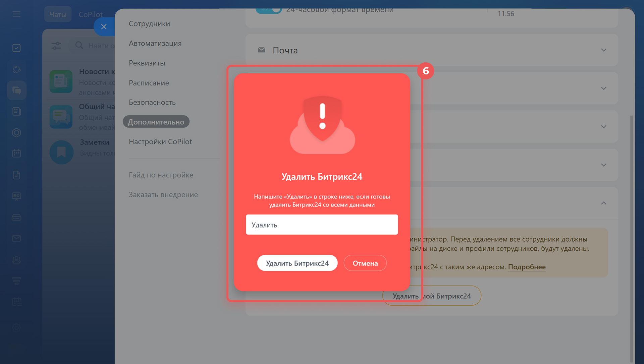Open the presentation board icon in sidebar
The height and width of the screenshot is (364, 644).
point(16,196)
